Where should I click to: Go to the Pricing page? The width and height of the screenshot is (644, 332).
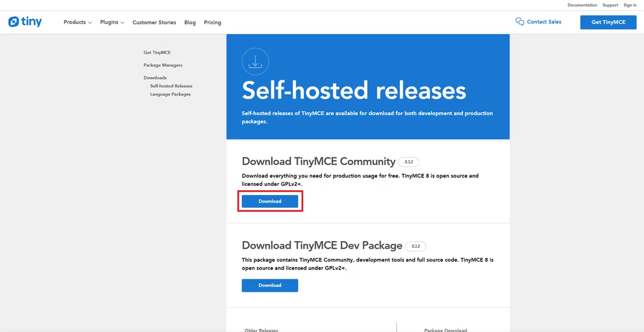tap(213, 23)
